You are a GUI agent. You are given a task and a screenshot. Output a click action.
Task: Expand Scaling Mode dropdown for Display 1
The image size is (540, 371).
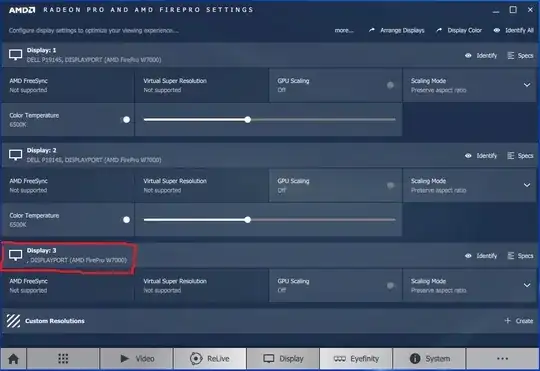(x=527, y=85)
